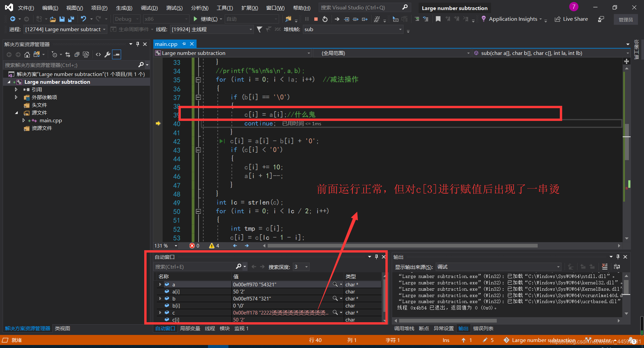View code icon in Solution Explorer toolbar
The image size is (644, 348).
point(98,54)
